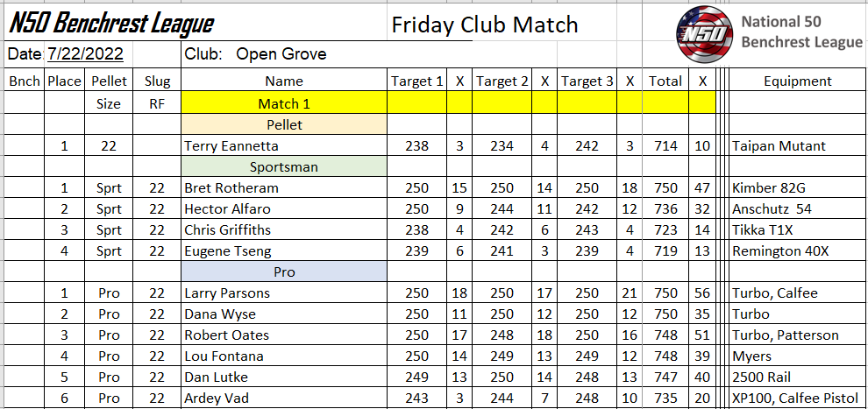This screenshot has height=409, width=868.
Task: Click the N50 Benchrest League heading
Action: (x=112, y=25)
